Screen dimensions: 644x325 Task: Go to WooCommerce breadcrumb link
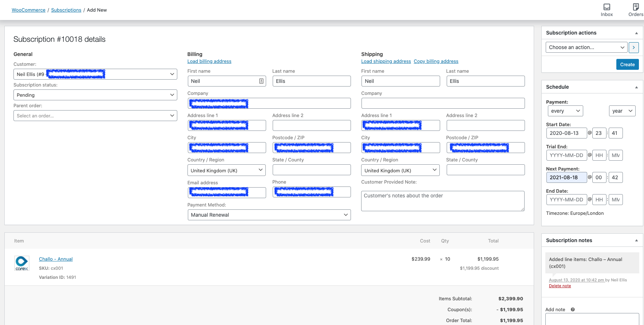28,10
